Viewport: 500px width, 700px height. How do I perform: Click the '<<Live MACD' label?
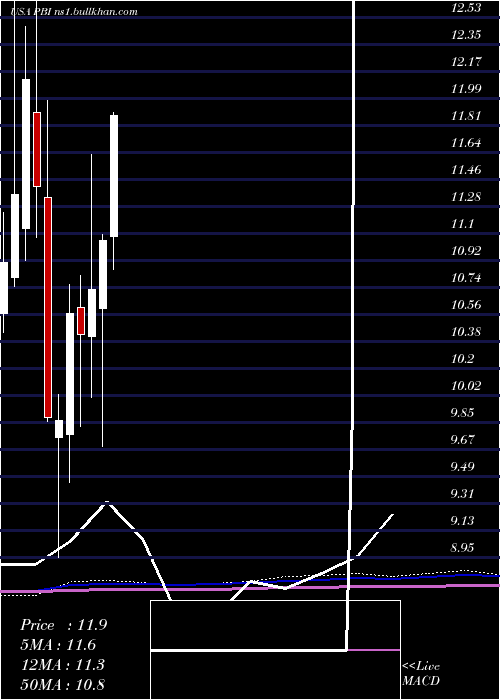(421, 673)
